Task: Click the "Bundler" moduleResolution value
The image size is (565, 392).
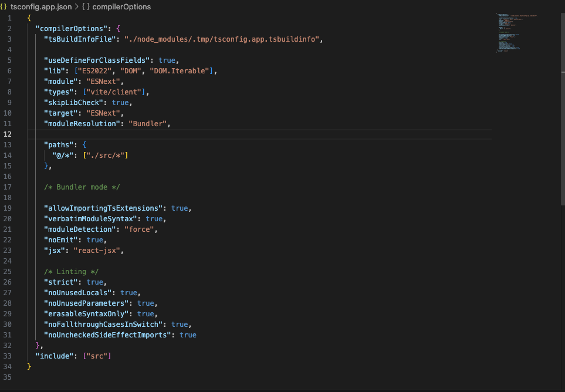Action: tap(148, 124)
